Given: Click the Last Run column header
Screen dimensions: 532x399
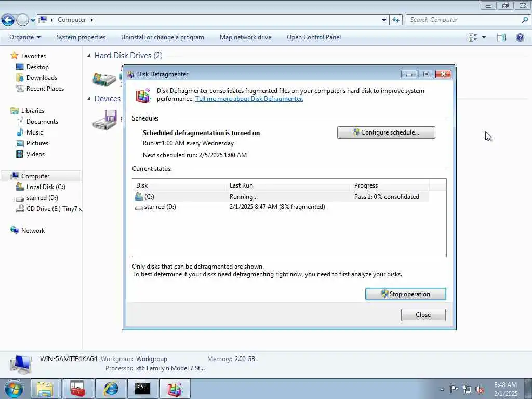Looking at the screenshot, I should tap(289, 185).
